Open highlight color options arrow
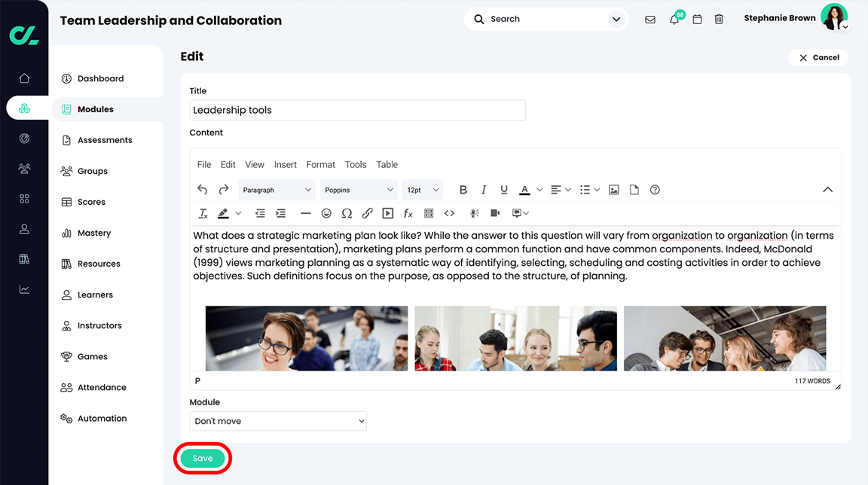Viewport: 868px width, 485px height. 239,213
